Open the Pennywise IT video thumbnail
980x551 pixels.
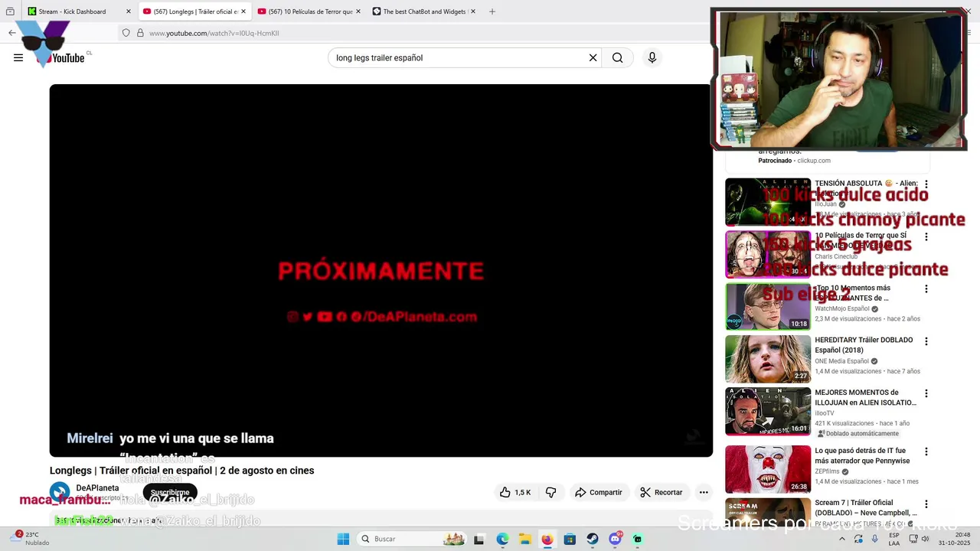click(x=768, y=469)
